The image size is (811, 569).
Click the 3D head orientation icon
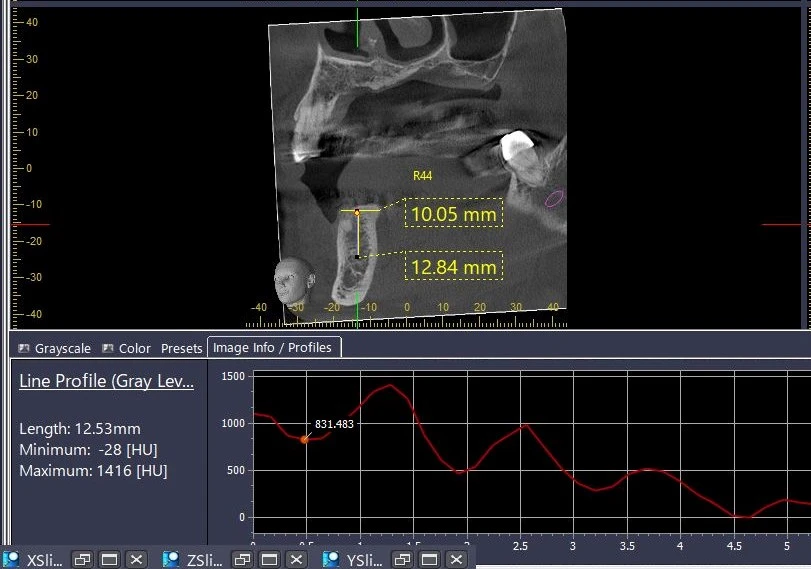[291, 280]
